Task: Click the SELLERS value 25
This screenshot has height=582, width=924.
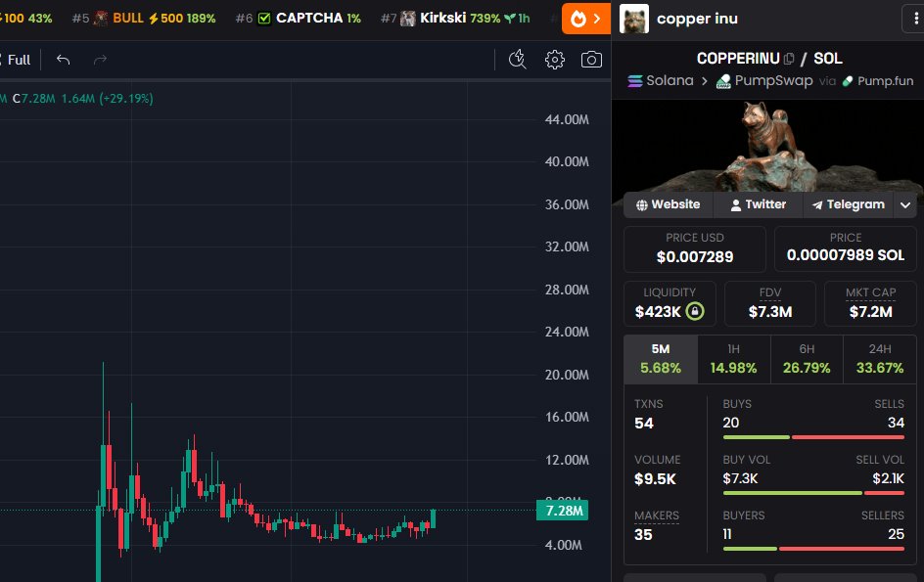Action: (x=897, y=534)
